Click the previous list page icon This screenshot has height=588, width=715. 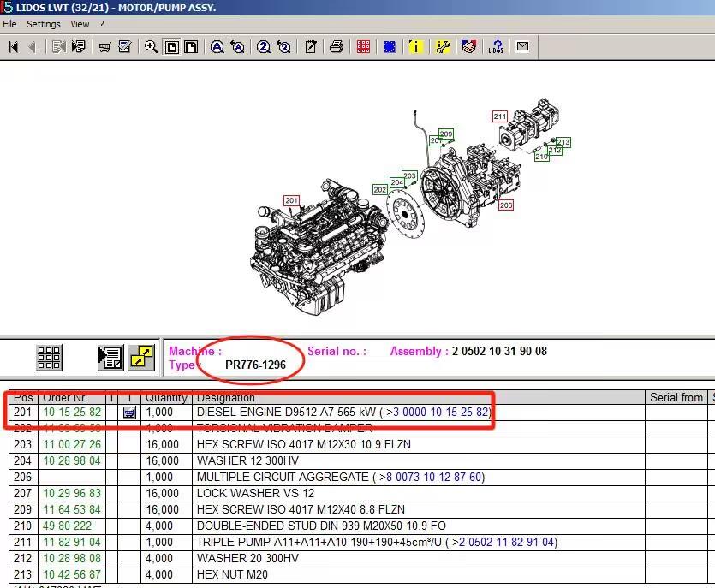tap(58, 46)
